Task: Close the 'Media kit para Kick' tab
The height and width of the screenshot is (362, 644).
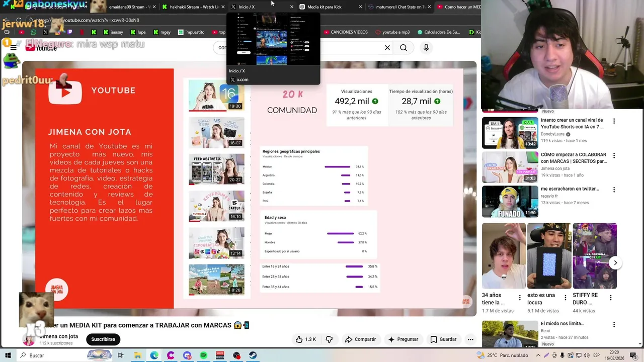Action: pos(360,7)
